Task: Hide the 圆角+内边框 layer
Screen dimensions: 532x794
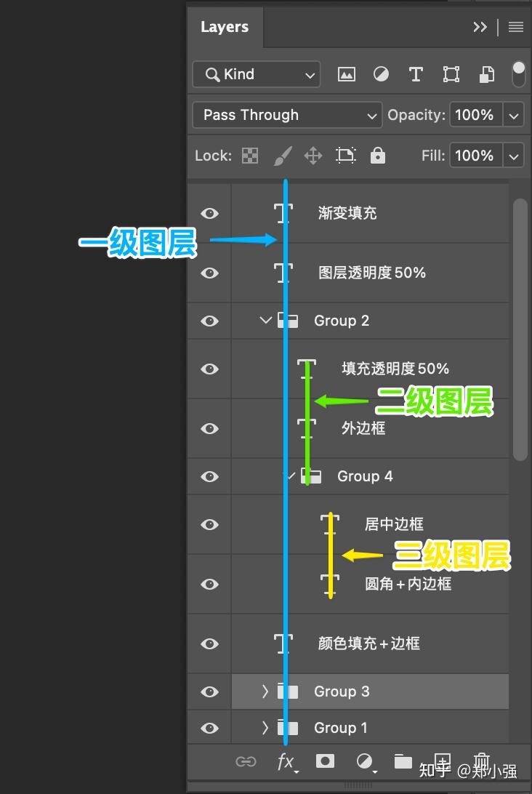Action: point(209,584)
